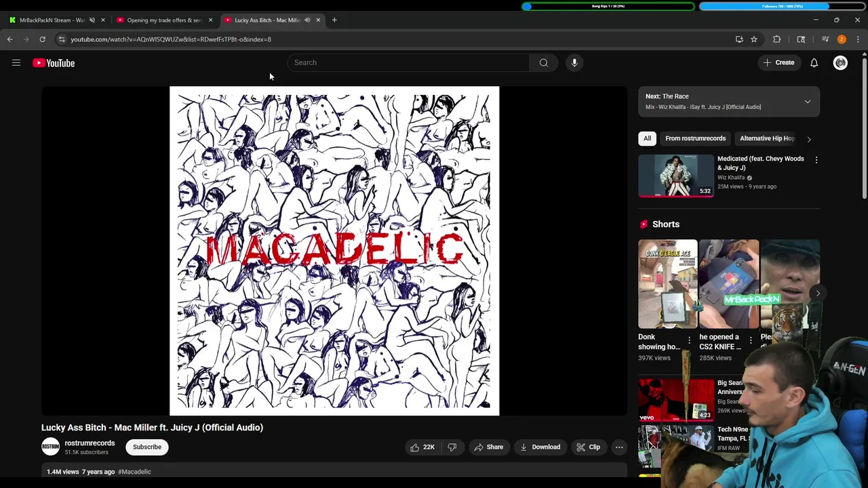The width and height of the screenshot is (868, 488).
Task: Start voice search with the microphone
Action: point(574,62)
